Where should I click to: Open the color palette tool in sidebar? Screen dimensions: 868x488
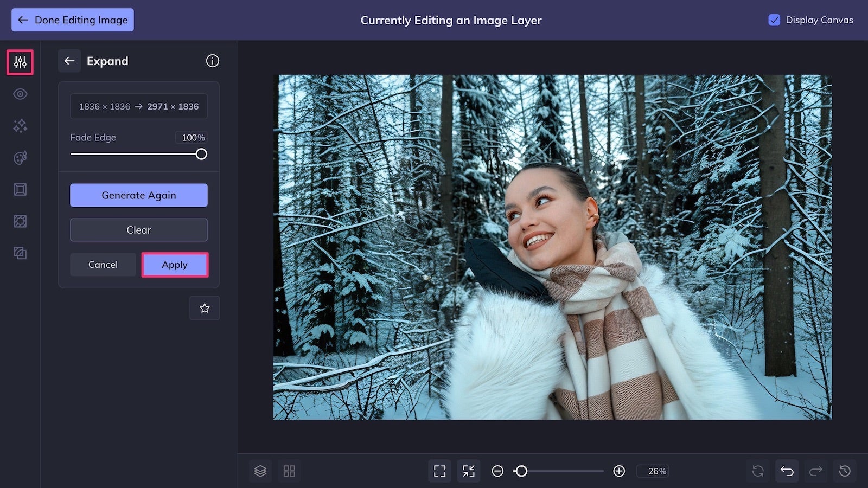coord(20,157)
